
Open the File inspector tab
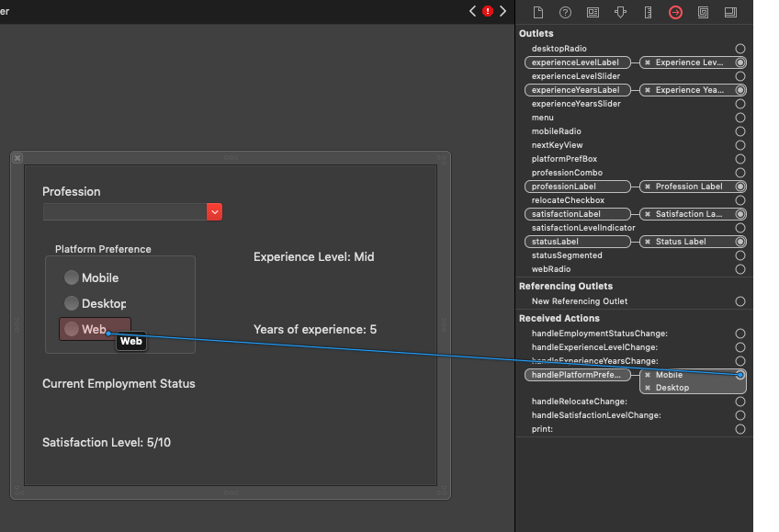pyautogui.click(x=538, y=12)
